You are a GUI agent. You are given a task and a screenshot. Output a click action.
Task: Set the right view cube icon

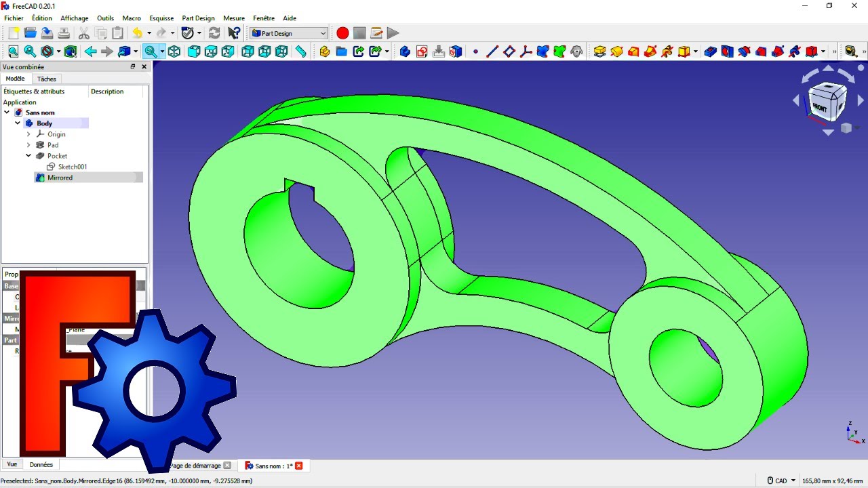click(228, 52)
